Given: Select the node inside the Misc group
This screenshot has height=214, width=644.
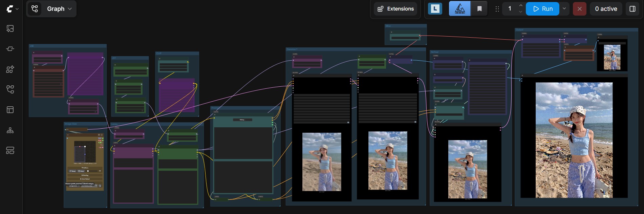Looking at the screenshot, I should [x=405, y=36].
